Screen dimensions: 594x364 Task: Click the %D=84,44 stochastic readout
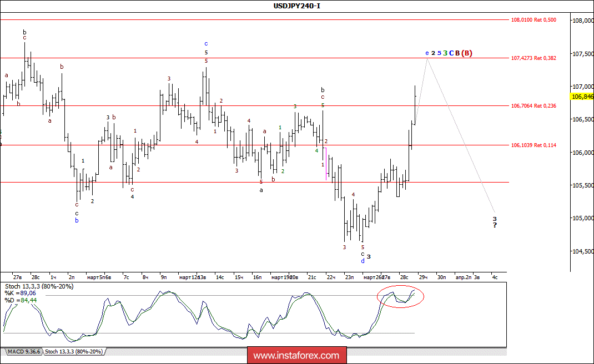pos(19,300)
